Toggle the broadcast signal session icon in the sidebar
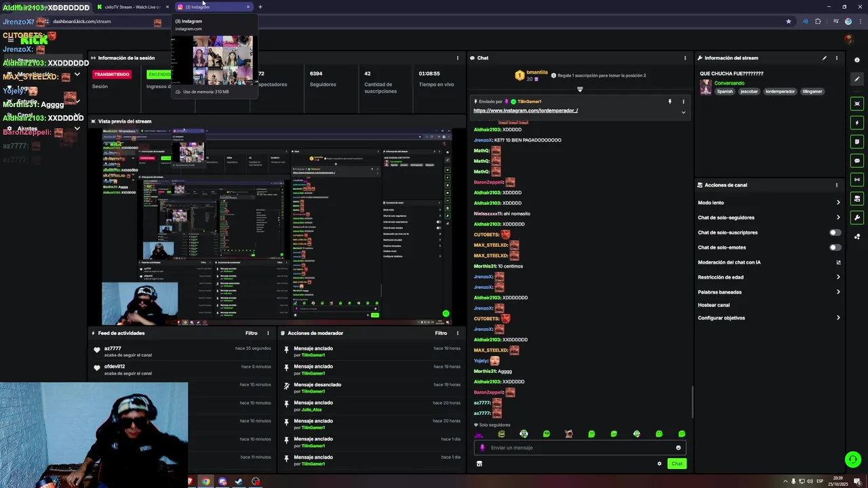Screen dimensions: 868x488 [x=857, y=180]
